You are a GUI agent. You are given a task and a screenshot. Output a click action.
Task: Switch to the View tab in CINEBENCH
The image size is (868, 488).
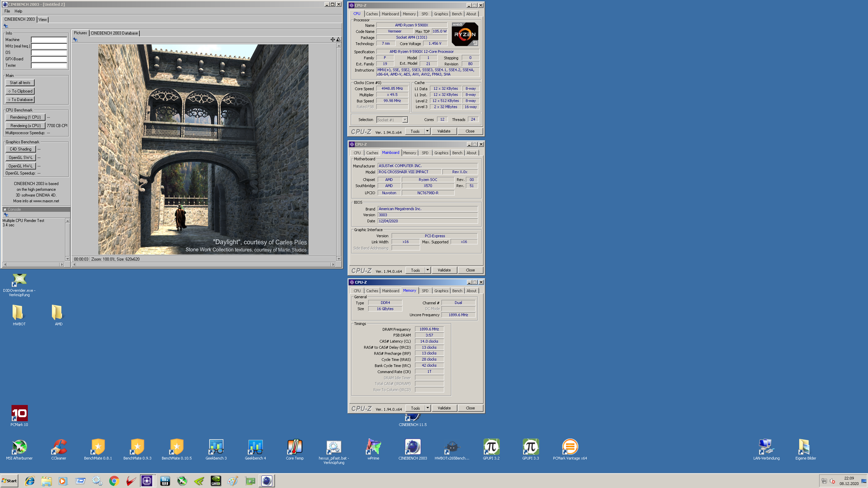point(42,19)
